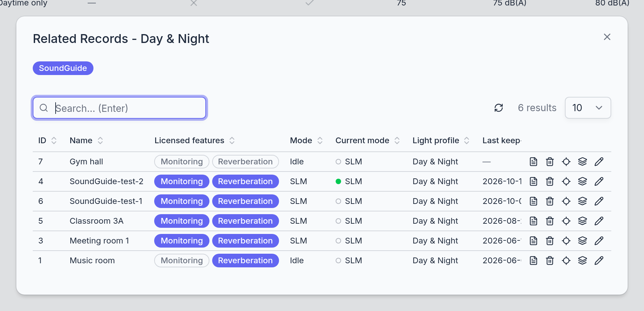Sort by Light profile column
The image size is (644, 311).
(x=441, y=140)
